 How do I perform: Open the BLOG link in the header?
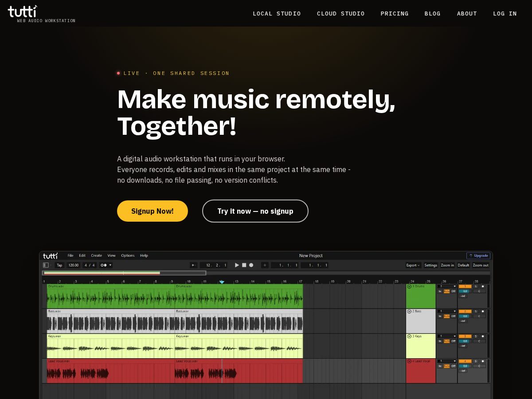pyautogui.click(x=433, y=14)
